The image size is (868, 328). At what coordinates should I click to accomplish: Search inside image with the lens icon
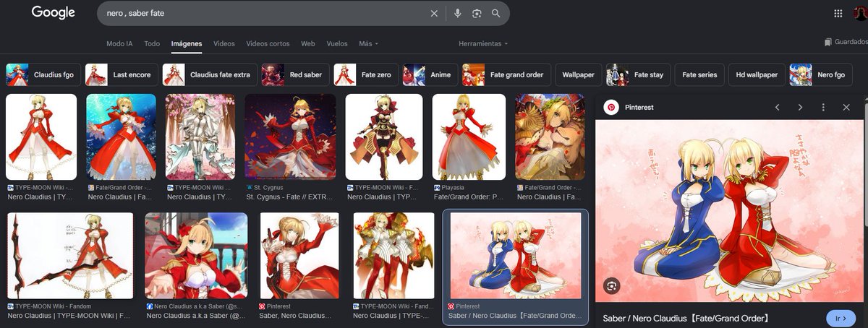612,285
